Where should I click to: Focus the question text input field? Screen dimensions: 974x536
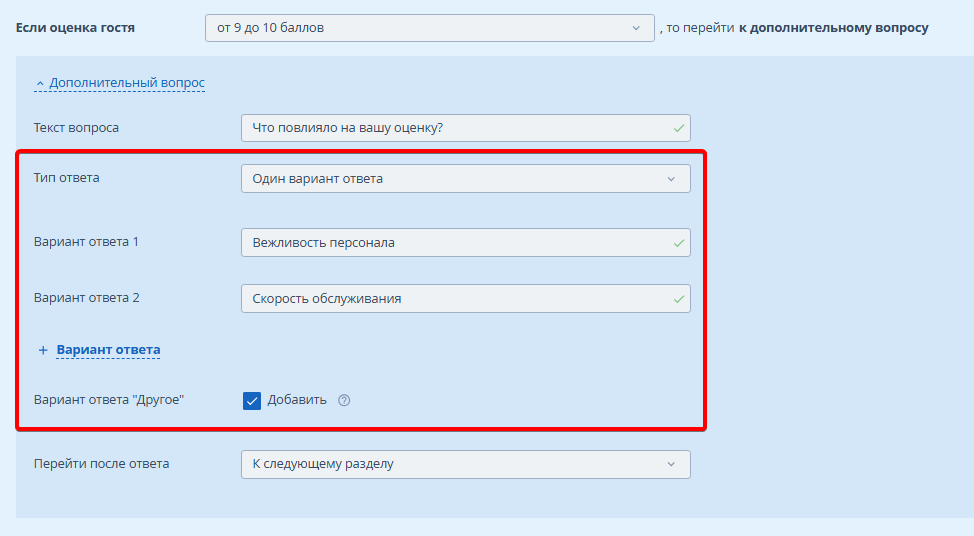point(455,128)
